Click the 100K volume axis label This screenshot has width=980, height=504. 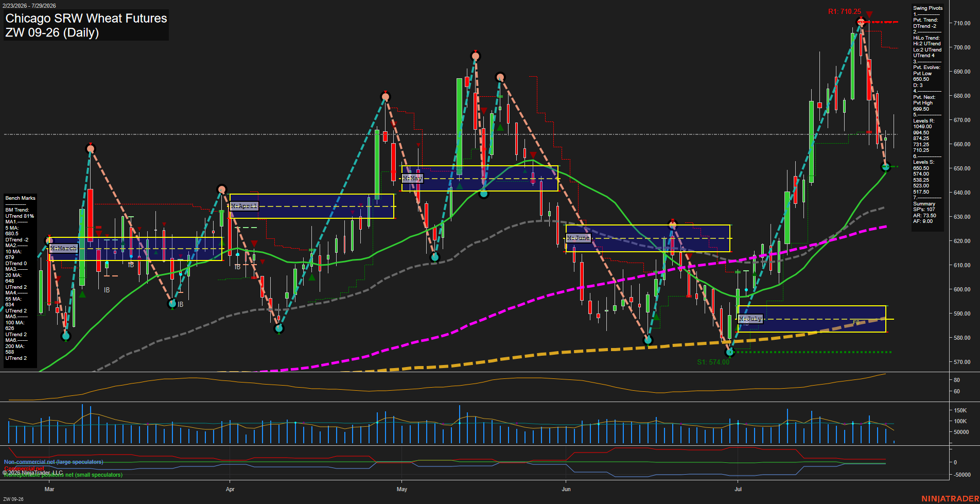click(x=960, y=421)
